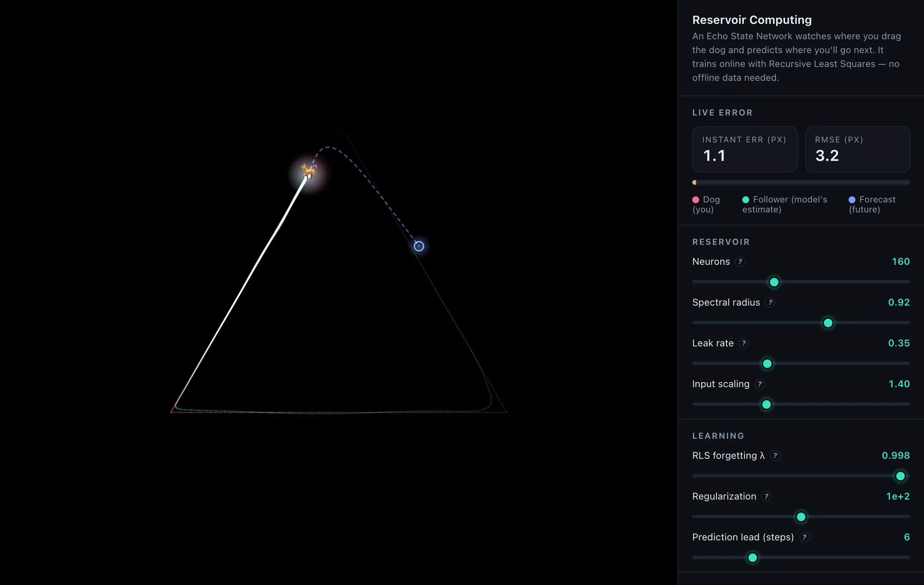Screen dimensions: 924x585
Task: Click the Forecast (future) legend label
Action: [x=872, y=204]
